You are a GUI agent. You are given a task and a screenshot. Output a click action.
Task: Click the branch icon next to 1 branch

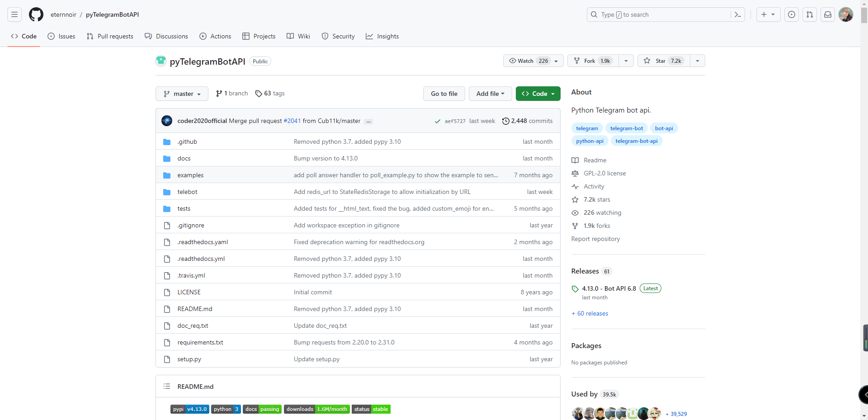[x=219, y=94]
